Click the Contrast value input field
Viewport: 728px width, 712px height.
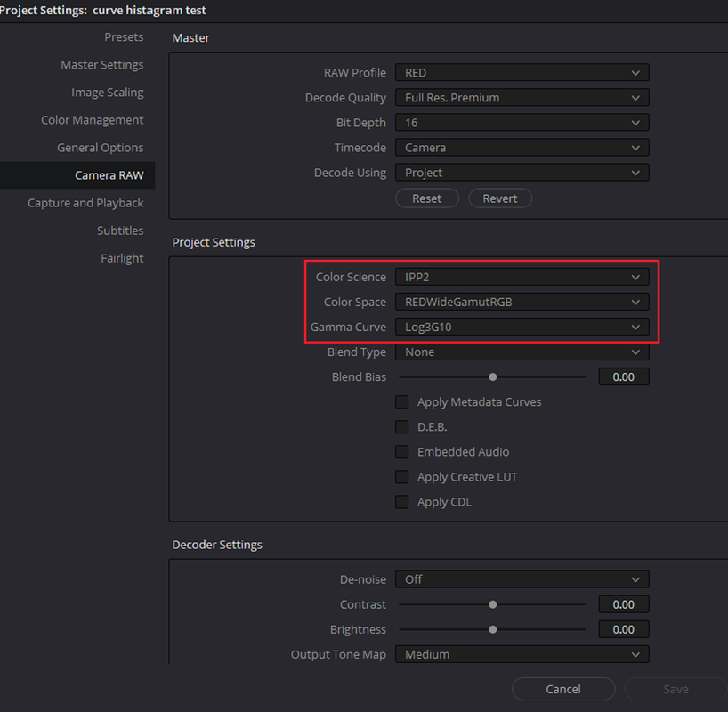click(x=624, y=604)
